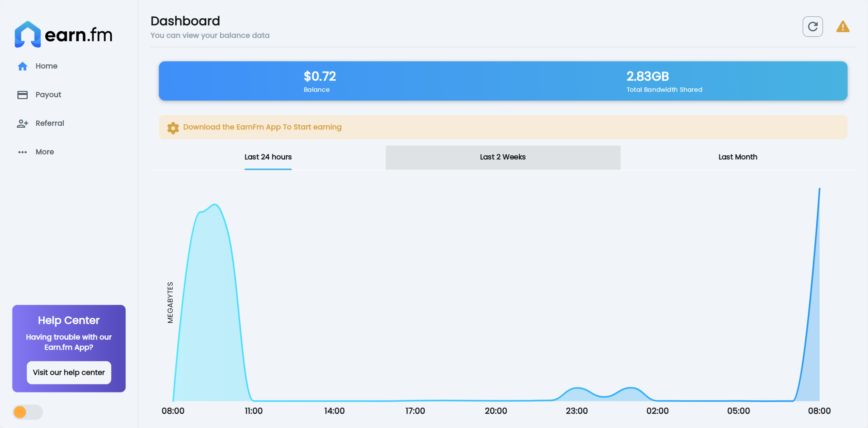Expand the More menu in sidebar
Viewport: 868px width, 428px height.
click(45, 152)
